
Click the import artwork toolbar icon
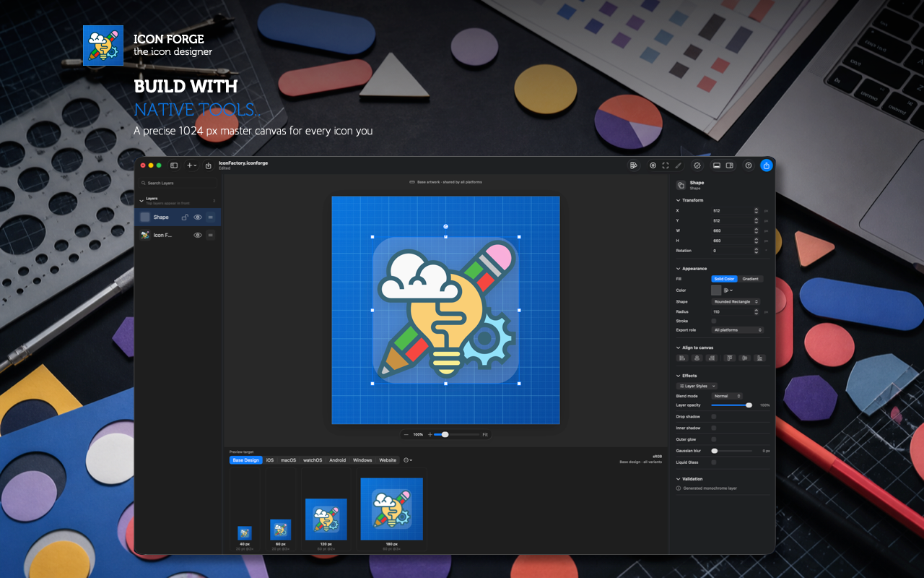209,165
